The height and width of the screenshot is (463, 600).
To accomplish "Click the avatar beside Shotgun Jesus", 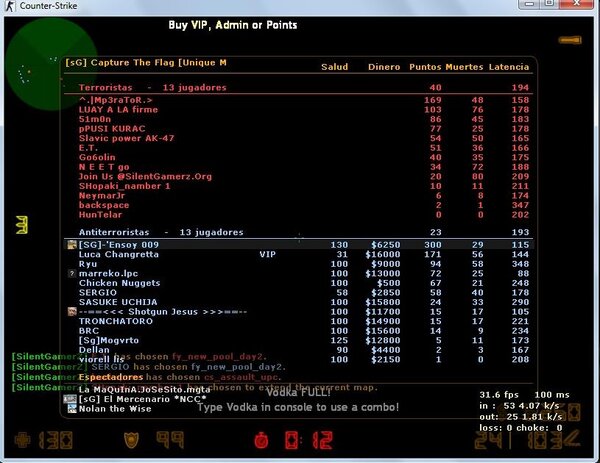I will click(x=72, y=311).
